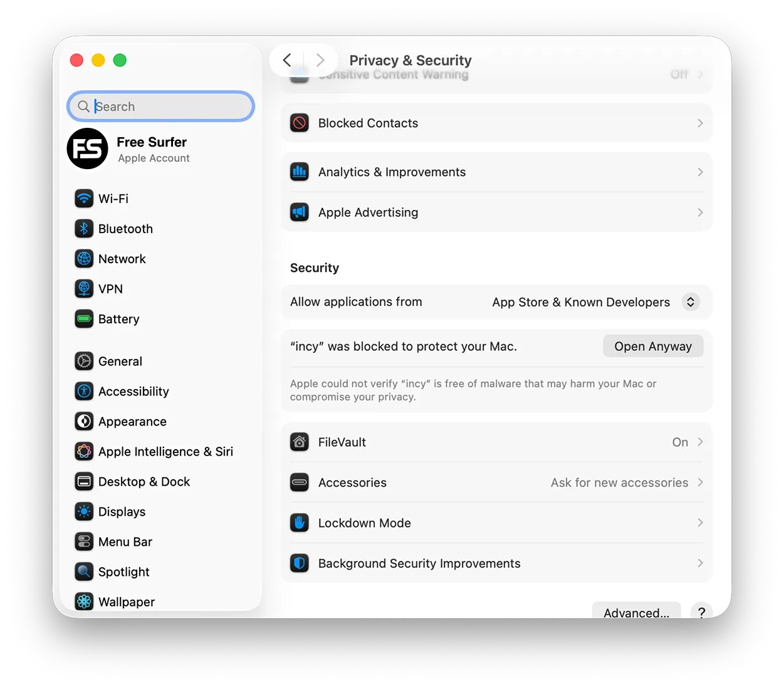784x688 pixels.
Task: Click the Apple Advertising megaphone icon
Action: coord(300,212)
